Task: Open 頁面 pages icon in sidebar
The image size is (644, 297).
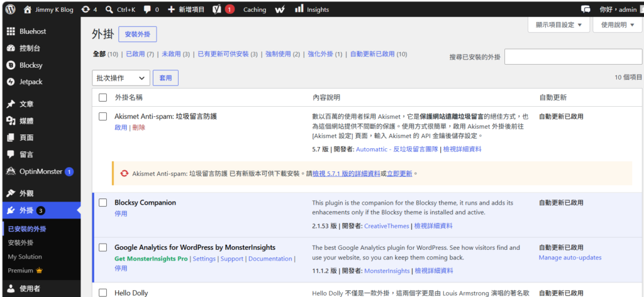Action: 11,138
